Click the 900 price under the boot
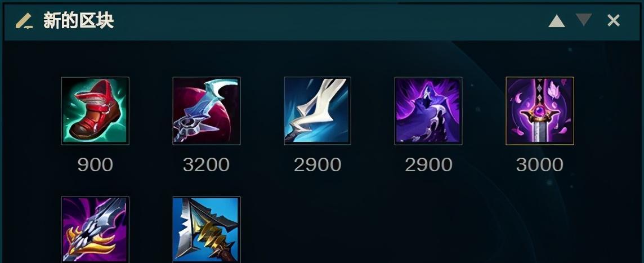This screenshot has width=644, height=263. click(x=95, y=165)
